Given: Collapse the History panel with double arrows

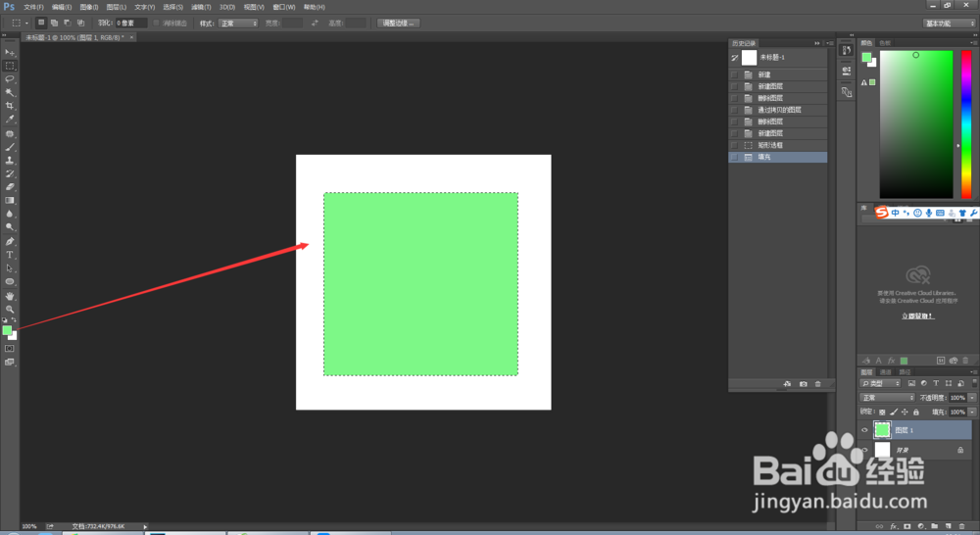Looking at the screenshot, I should [x=817, y=43].
